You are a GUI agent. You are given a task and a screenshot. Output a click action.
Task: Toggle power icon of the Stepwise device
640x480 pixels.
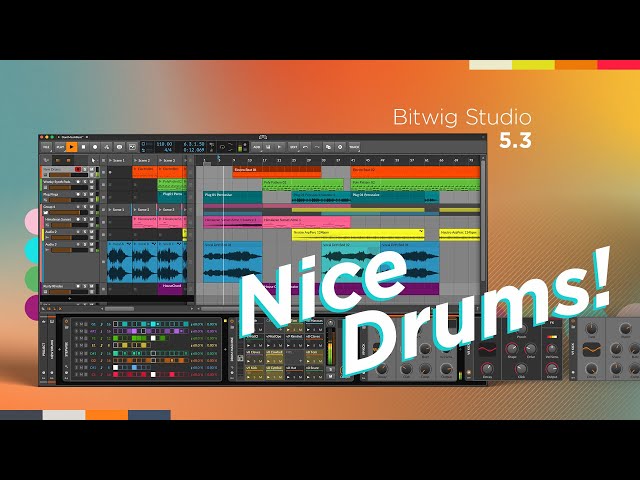(67, 322)
